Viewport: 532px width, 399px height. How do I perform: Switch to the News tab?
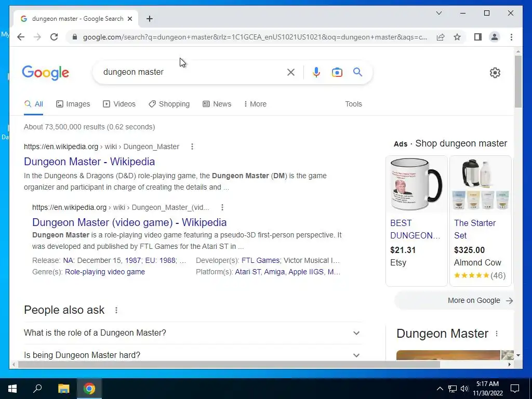[217, 104]
